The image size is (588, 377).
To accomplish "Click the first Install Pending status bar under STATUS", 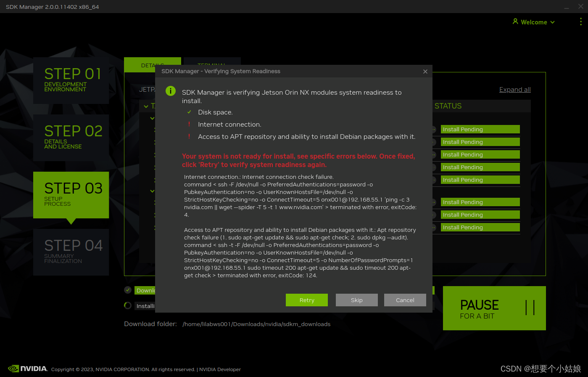I will coord(480,129).
